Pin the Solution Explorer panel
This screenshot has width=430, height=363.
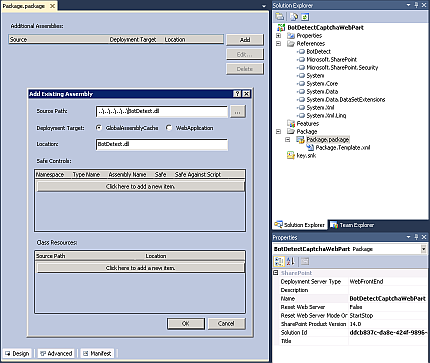[x=416, y=5]
